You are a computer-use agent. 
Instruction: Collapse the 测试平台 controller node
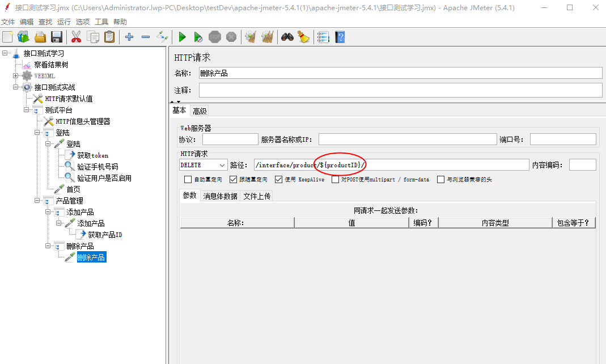tap(27, 110)
